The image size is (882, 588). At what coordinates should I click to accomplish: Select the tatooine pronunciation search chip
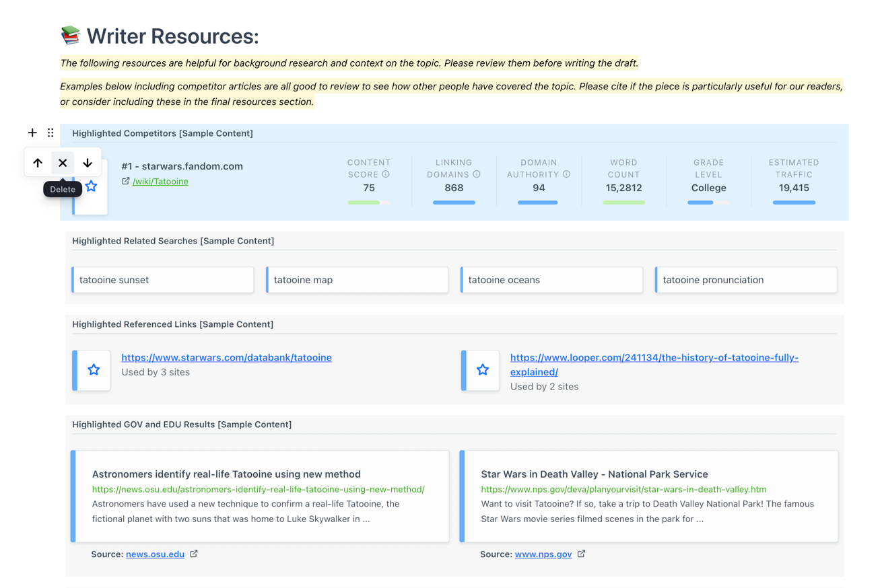[746, 280]
